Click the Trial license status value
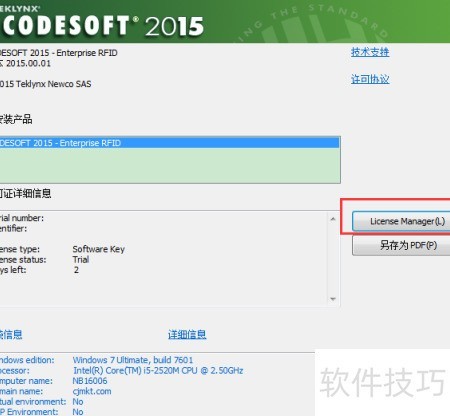Image resolution: width=450 pixels, height=416 pixels. [x=81, y=259]
